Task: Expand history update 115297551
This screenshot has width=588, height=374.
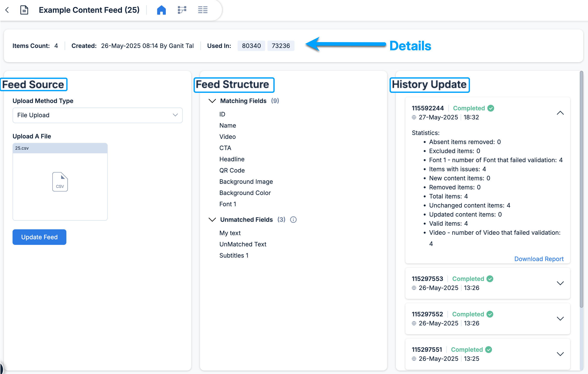Action: [x=560, y=354]
